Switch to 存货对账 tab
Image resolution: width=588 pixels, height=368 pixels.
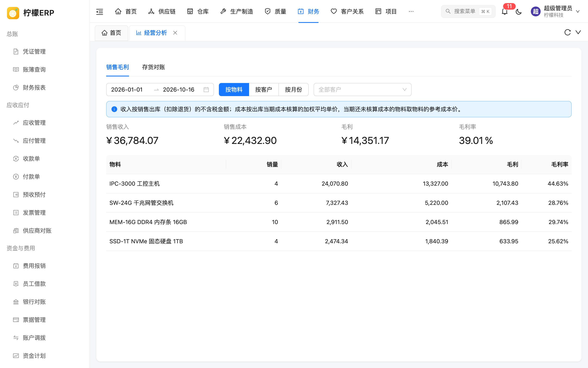(153, 67)
